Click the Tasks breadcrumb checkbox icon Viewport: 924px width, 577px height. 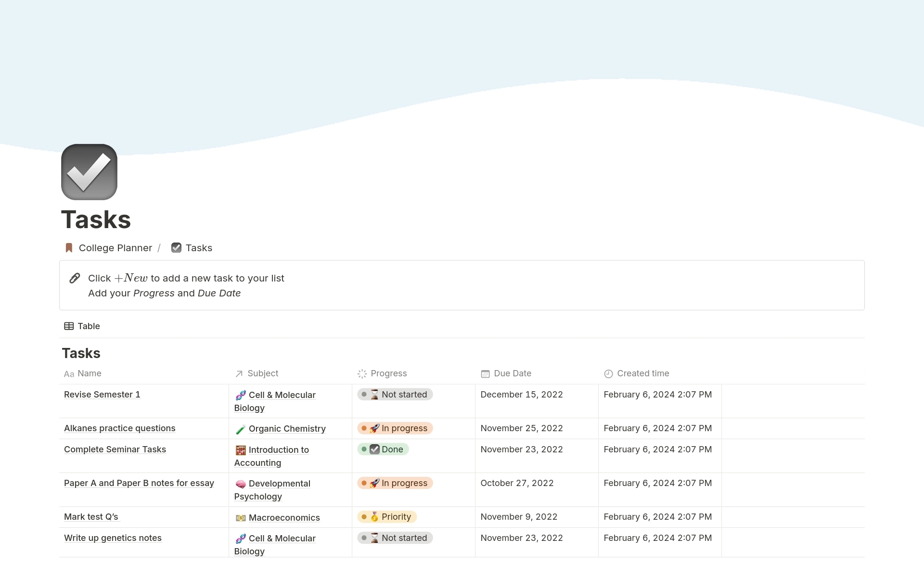(x=176, y=247)
